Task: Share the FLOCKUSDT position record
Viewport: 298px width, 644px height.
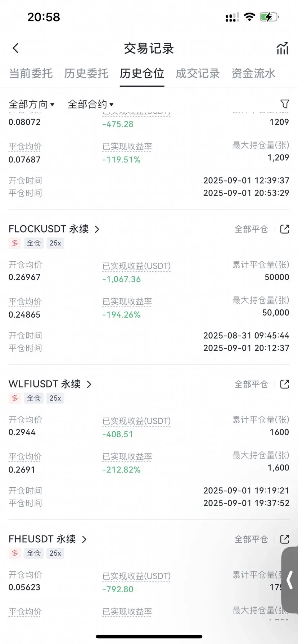Action: 285,229
